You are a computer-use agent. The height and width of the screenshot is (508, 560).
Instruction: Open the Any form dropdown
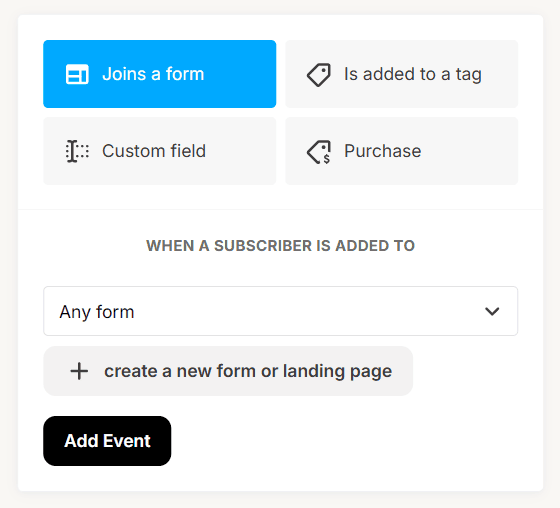click(x=281, y=311)
